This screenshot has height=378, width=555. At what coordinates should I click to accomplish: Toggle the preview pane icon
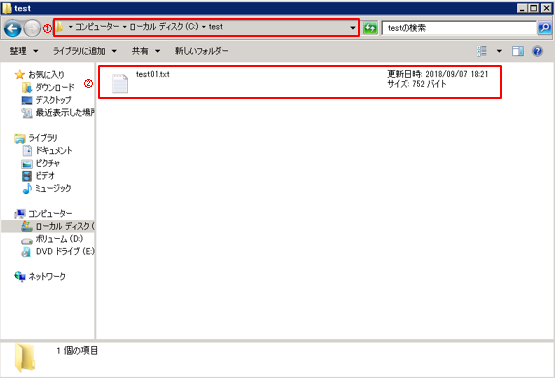[x=518, y=51]
